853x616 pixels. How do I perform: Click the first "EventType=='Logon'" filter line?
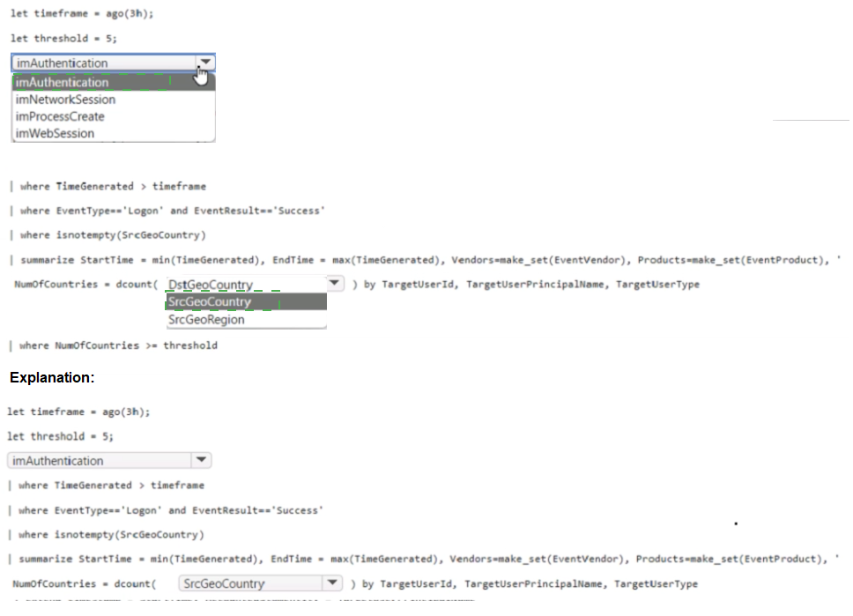click(172, 211)
